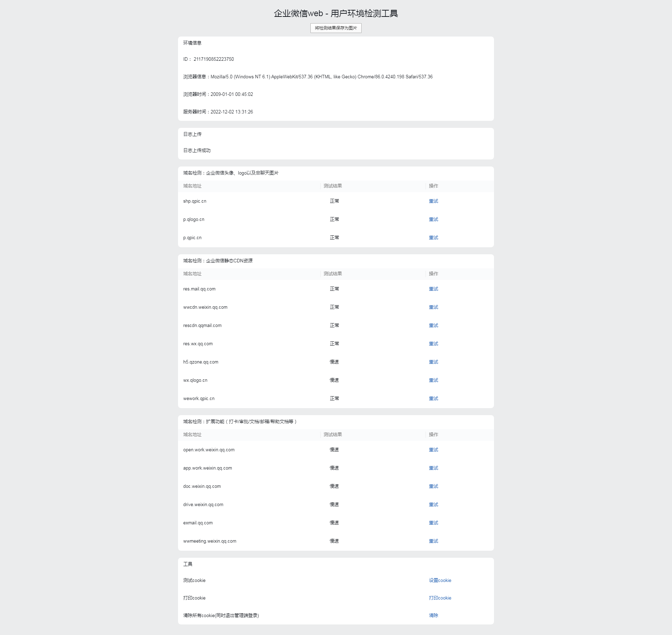The image size is (672, 635).
Task: Retry the p.qlogo.cn domain test
Action: point(433,220)
